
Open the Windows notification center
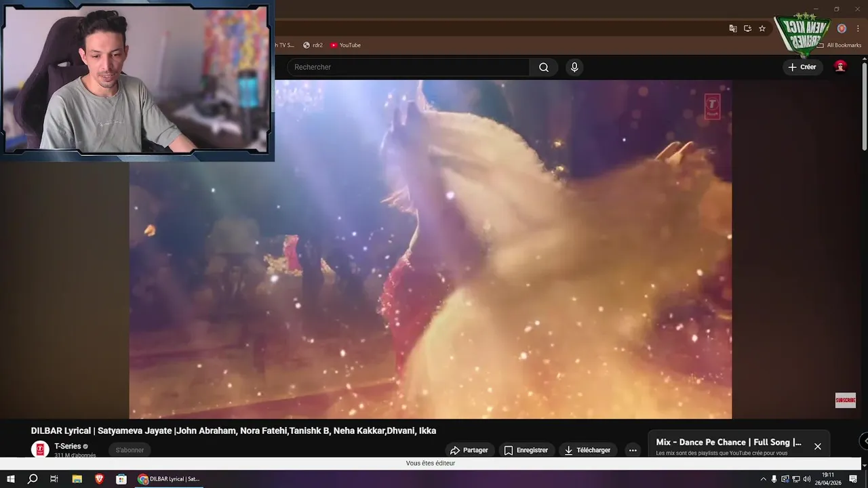(x=853, y=479)
